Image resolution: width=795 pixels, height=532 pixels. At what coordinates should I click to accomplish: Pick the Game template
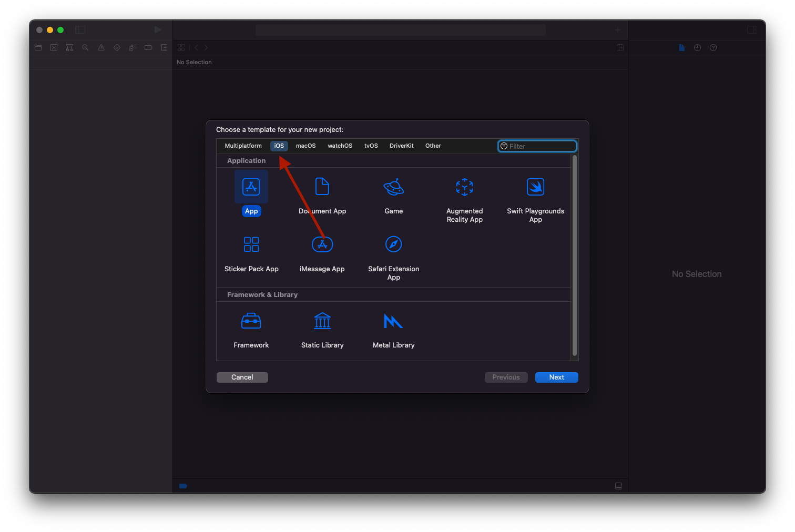[393, 187]
